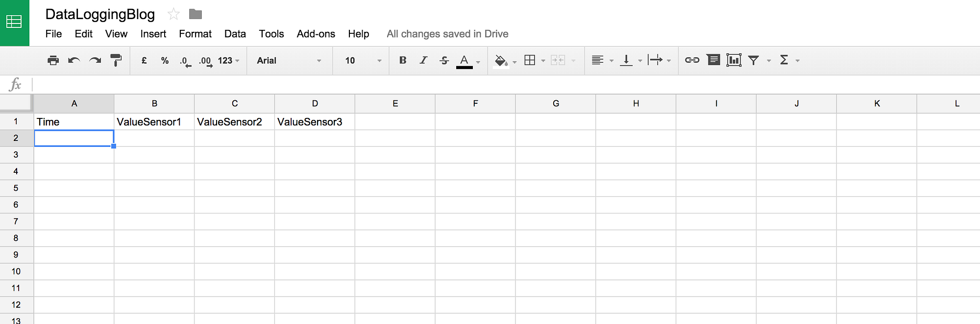This screenshot has width=980, height=324.
Task: Open the Add-ons menu
Action: click(x=316, y=34)
